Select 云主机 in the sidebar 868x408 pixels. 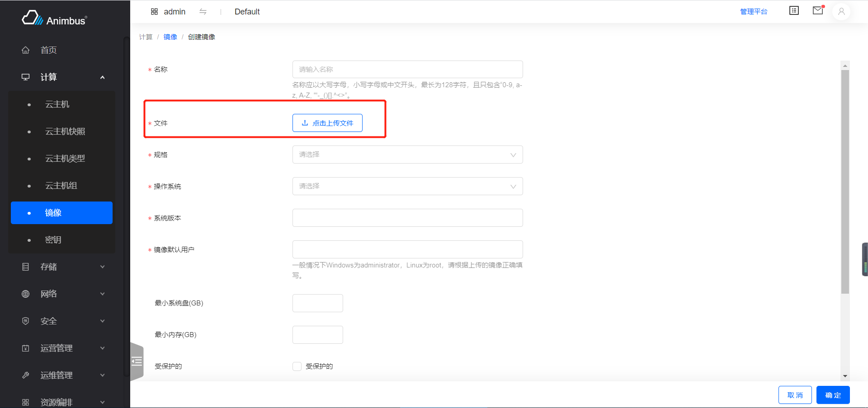tap(57, 104)
